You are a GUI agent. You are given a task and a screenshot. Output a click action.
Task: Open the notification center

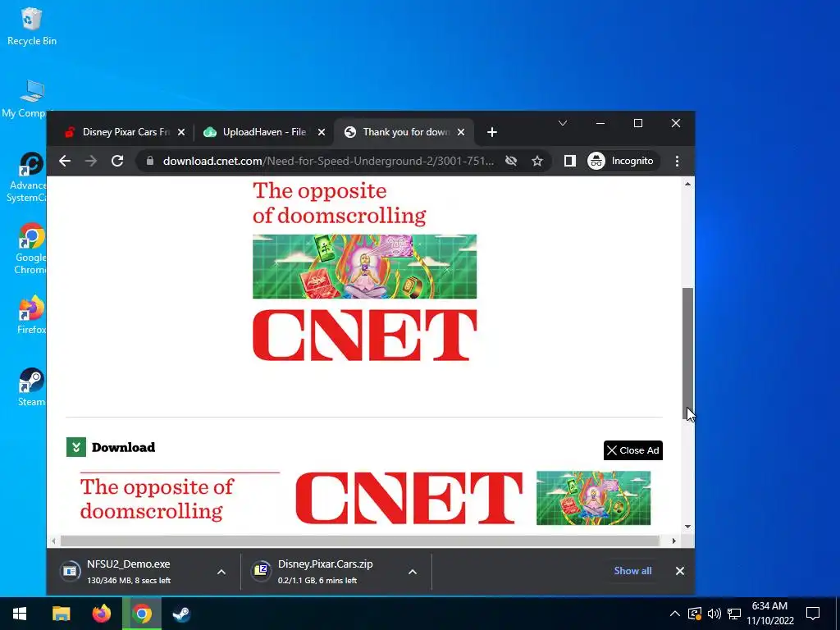pyautogui.click(x=813, y=614)
